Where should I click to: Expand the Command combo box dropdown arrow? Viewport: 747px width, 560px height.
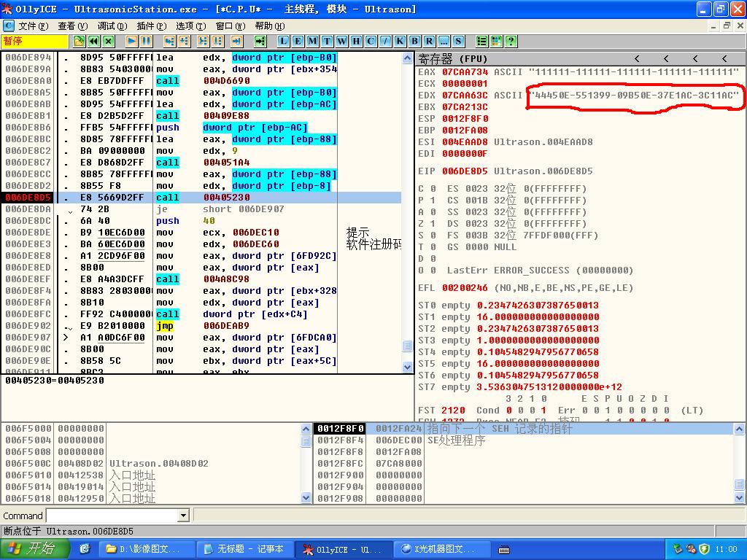(183, 516)
